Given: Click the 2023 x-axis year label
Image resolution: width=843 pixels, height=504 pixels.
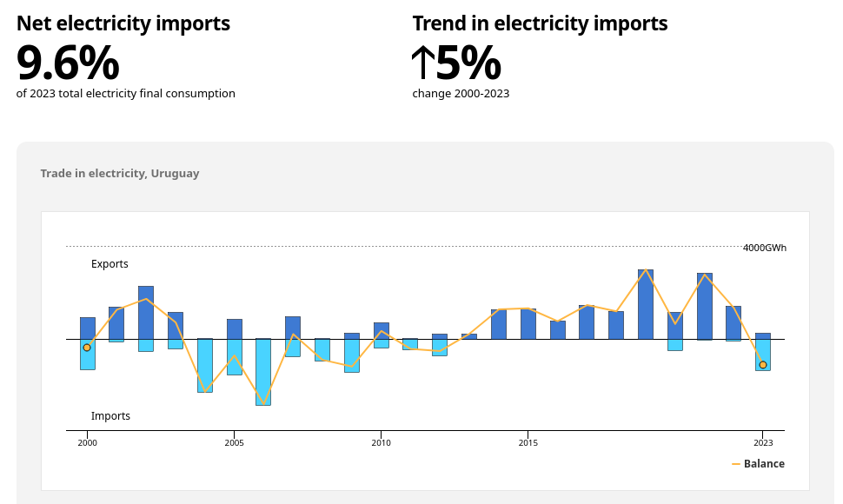Looking at the screenshot, I should 763,442.
